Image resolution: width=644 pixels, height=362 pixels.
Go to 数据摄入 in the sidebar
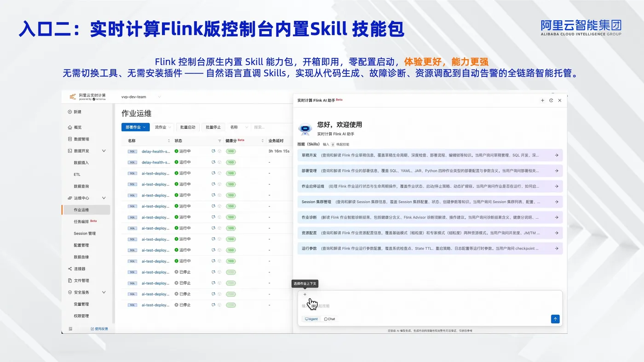click(81, 163)
